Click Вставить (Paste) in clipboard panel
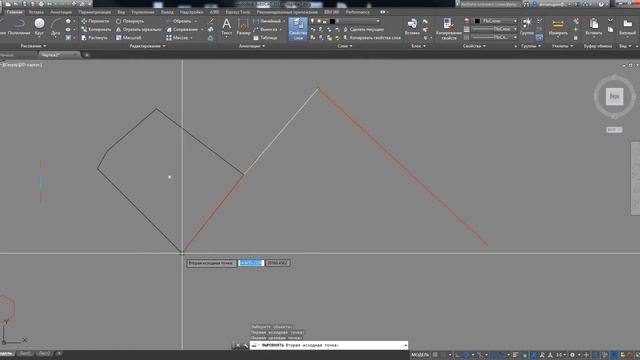 pyautogui.click(x=594, y=27)
